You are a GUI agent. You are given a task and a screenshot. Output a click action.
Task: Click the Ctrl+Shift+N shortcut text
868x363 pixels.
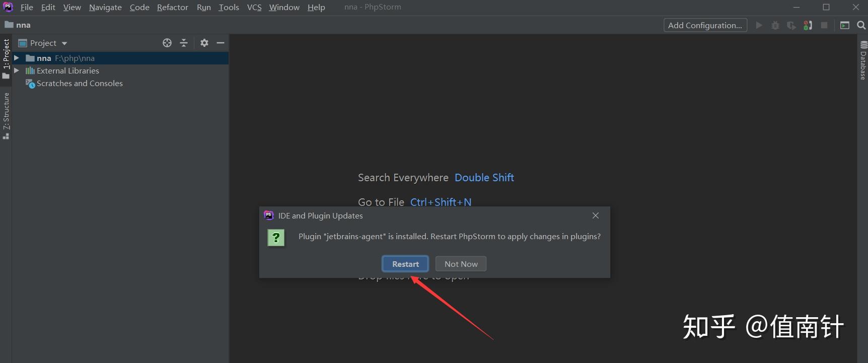click(441, 202)
